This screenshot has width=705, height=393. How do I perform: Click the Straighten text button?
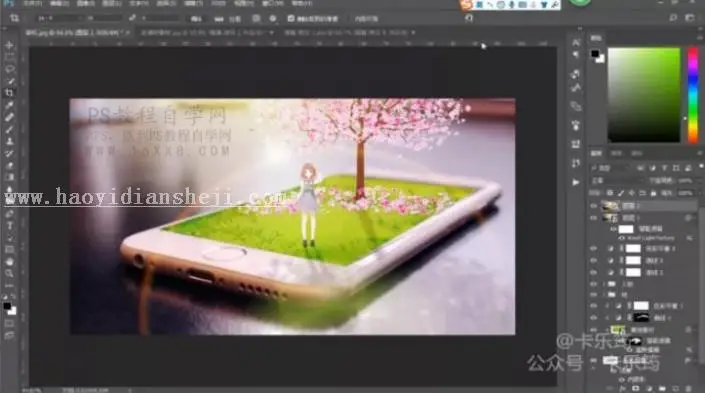235,19
